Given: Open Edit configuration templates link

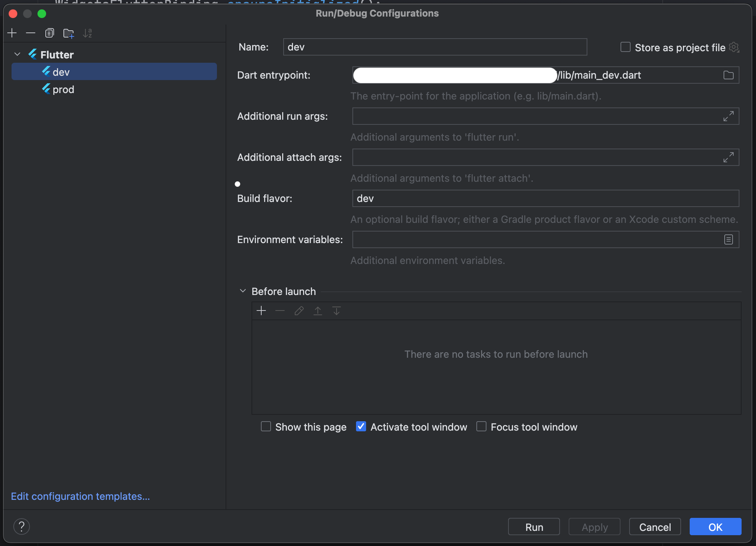Looking at the screenshot, I should (x=80, y=496).
